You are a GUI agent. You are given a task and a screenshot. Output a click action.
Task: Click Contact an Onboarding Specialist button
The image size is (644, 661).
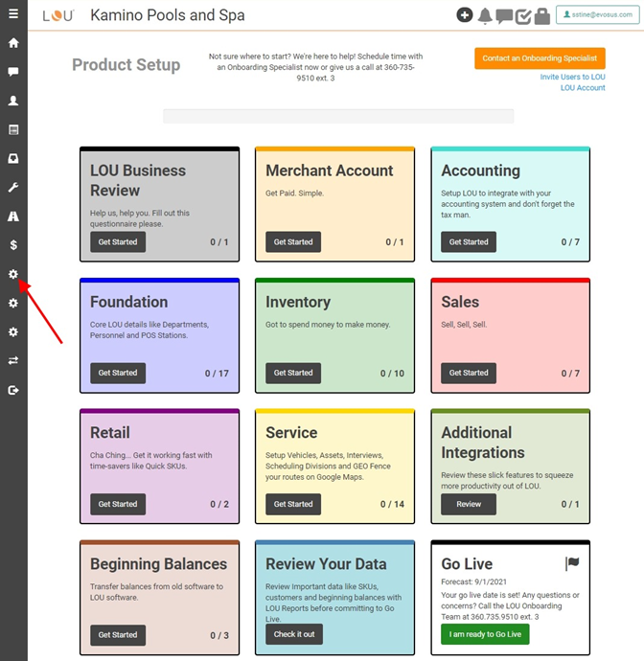pyautogui.click(x=540, y=58)
